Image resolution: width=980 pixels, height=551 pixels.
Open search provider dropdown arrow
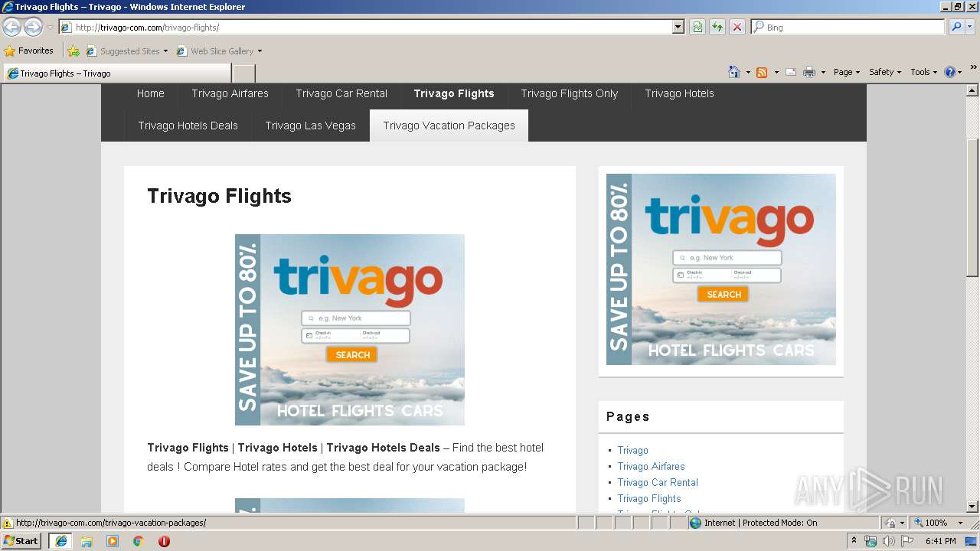pyautogui.click(x=970, y=27)
